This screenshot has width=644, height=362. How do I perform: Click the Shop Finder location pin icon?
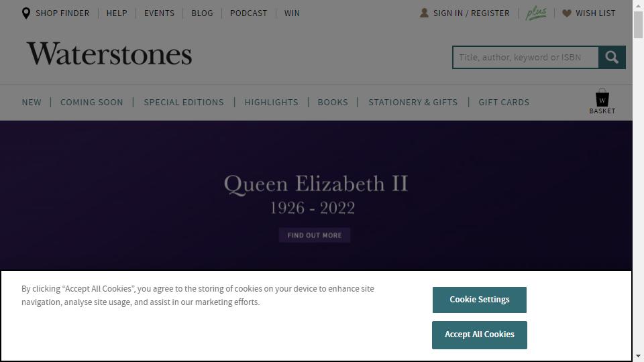[26, 13]
